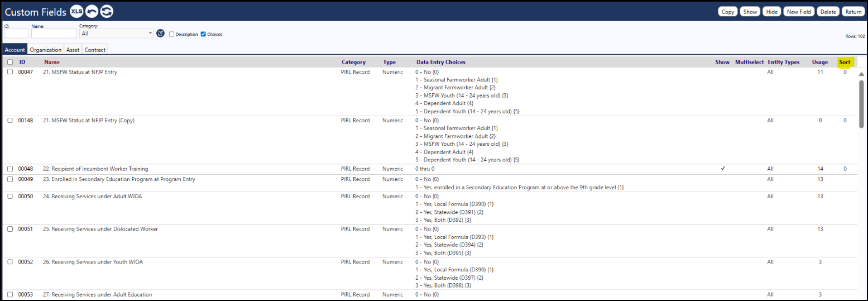Click '21. MSFW Status at NFJP Entry (Copy)'
Image resolution: width=868 pixels, height=301 pixels.
88,120
